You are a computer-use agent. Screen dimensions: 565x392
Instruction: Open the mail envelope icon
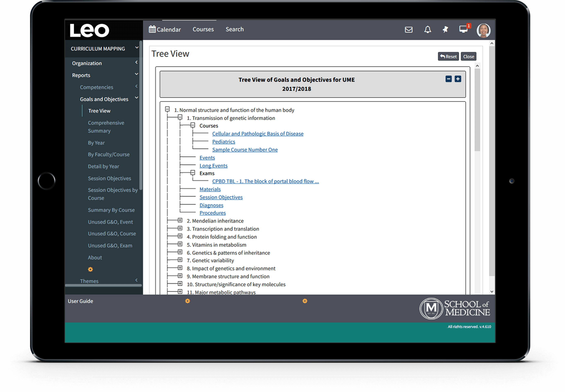point(408,30)
